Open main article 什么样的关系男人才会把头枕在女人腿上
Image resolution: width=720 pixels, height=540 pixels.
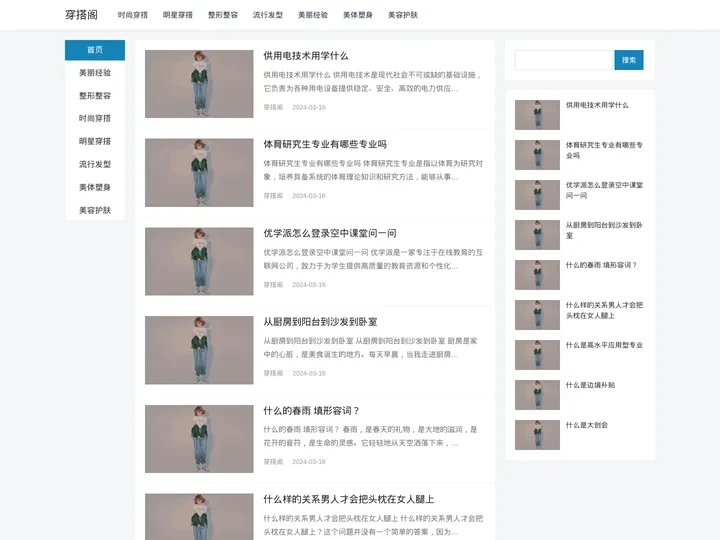(349, 499)
